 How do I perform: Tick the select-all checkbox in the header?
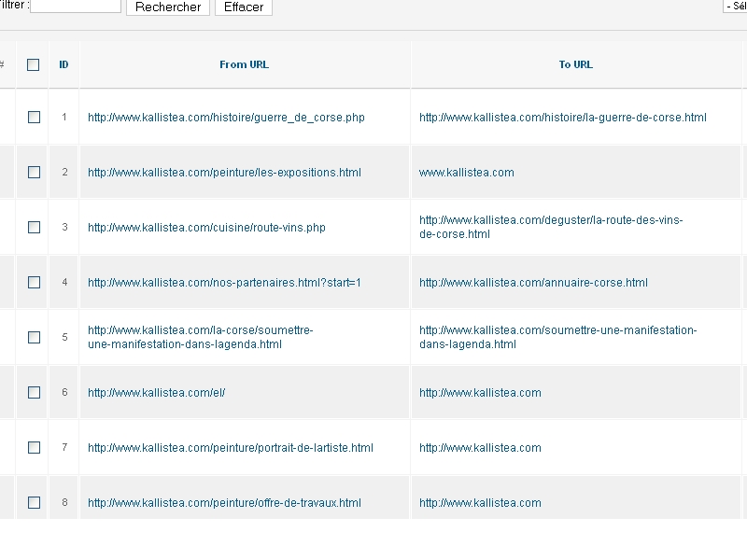pos(34,64)
